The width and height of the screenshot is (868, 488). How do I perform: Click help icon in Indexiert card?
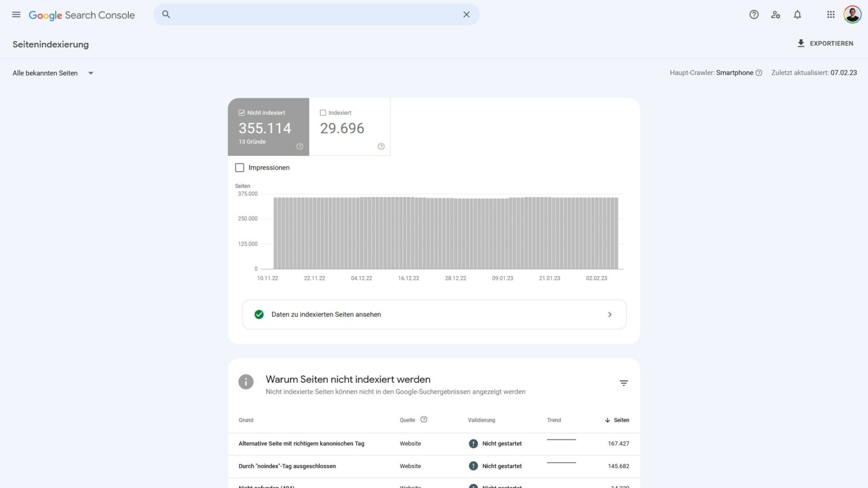coord(381,146)
